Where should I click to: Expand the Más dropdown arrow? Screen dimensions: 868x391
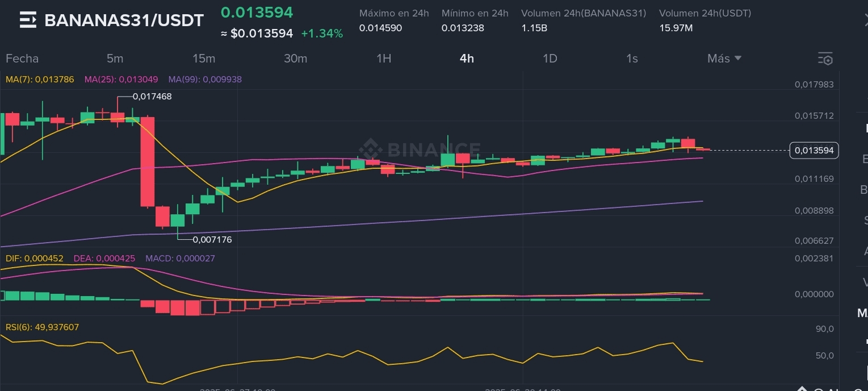[x=738, y=58]
